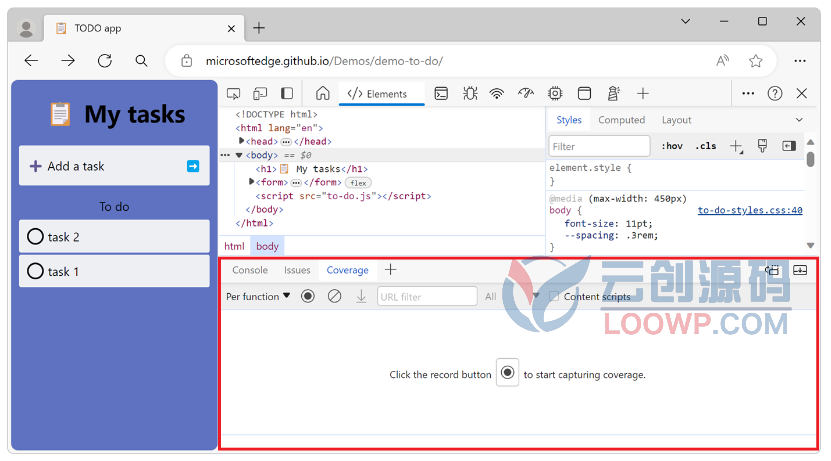Toggle the activity bar dock icon

pyautogui.click(x=287, y=94)
